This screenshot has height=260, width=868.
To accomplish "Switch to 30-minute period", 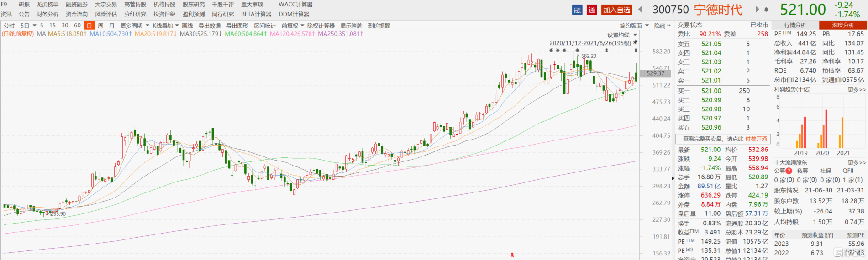I will pyautogui.click(x=65, y=26).
